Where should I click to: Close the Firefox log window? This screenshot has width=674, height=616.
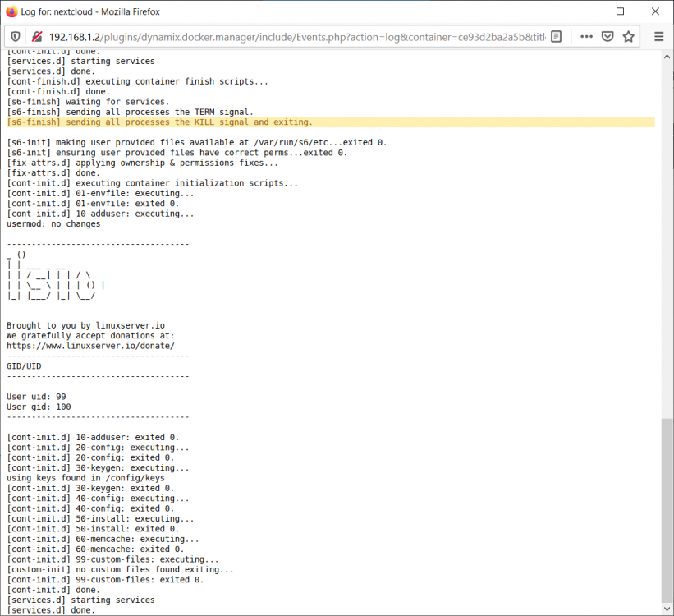(x=655, y=11)
